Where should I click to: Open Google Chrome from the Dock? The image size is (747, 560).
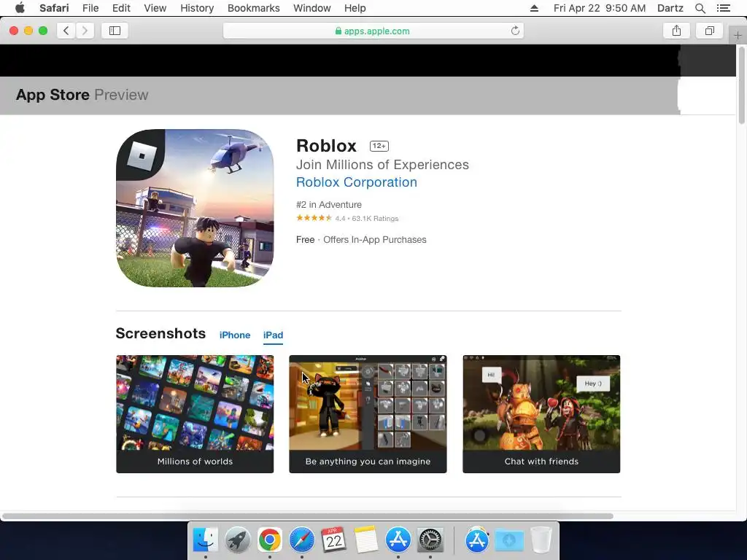coord(270,540)
